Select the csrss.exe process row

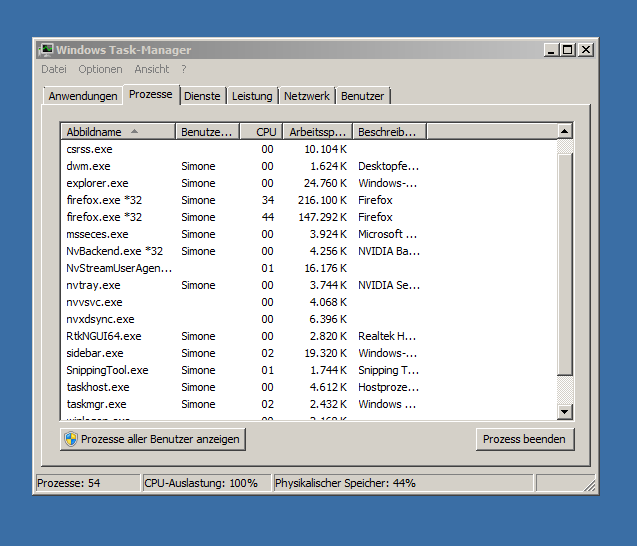point(309,150)
